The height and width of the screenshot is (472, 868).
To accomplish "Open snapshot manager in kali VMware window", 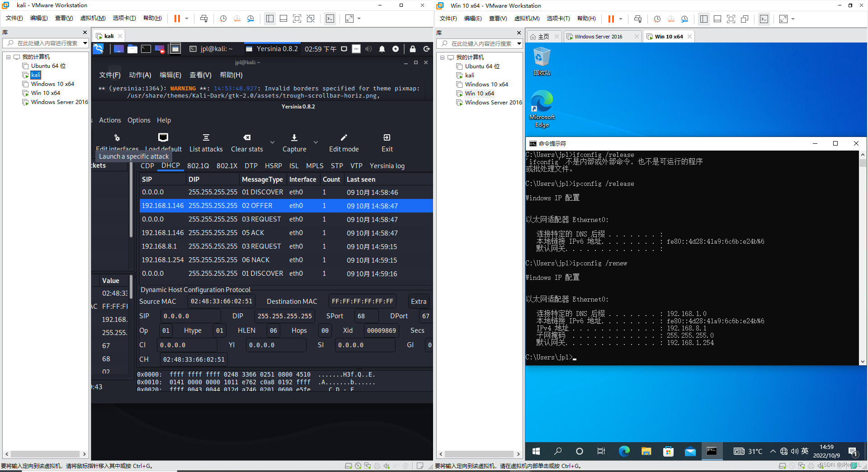I will pyautogui.click(x=250, y=19).
